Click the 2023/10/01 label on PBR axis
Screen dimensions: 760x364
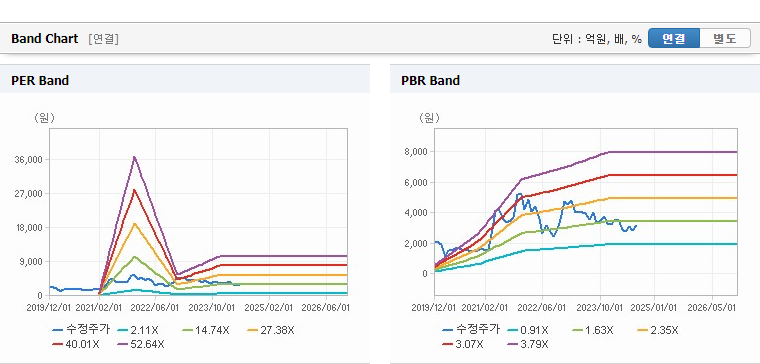pyautogui.click(x=600, y=308)
